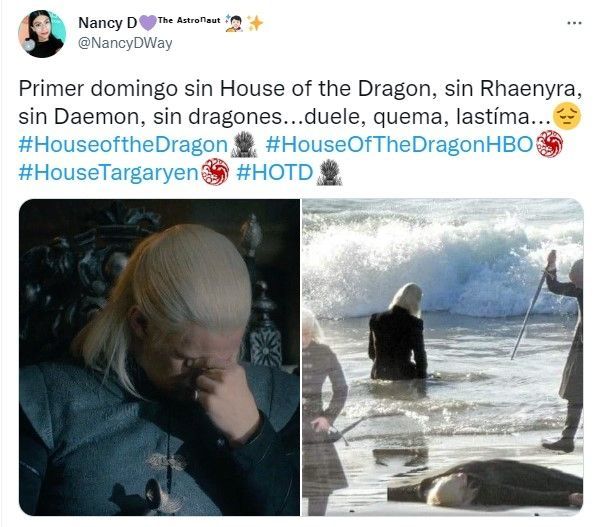
Task: Click Targaryen sigil emoji after #HouseTargaryen
Action: (215, 172)
